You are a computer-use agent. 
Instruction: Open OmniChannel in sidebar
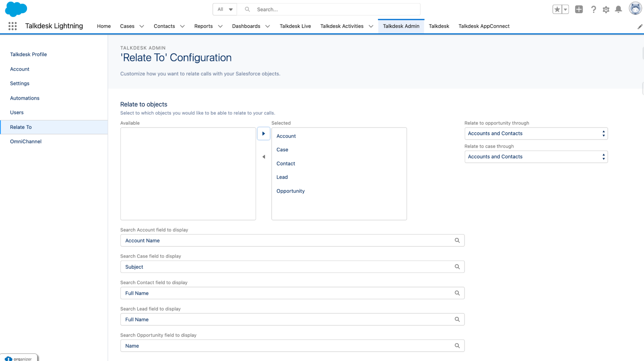pos(26,141)
